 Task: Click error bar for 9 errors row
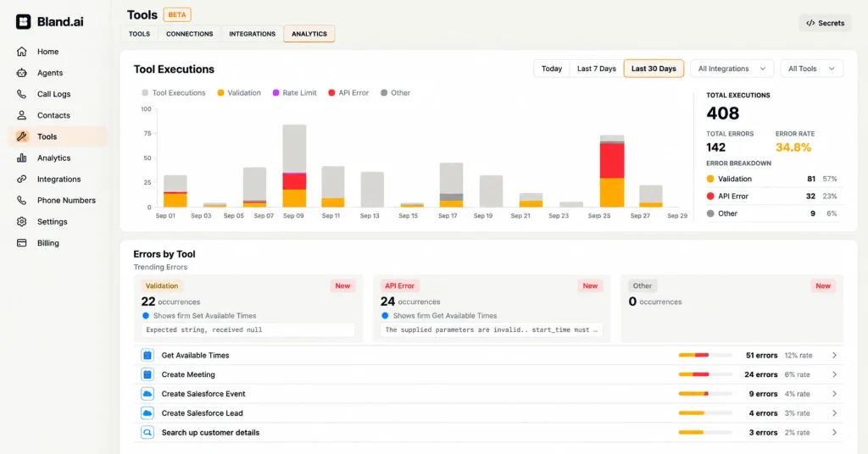pos(705,394)
